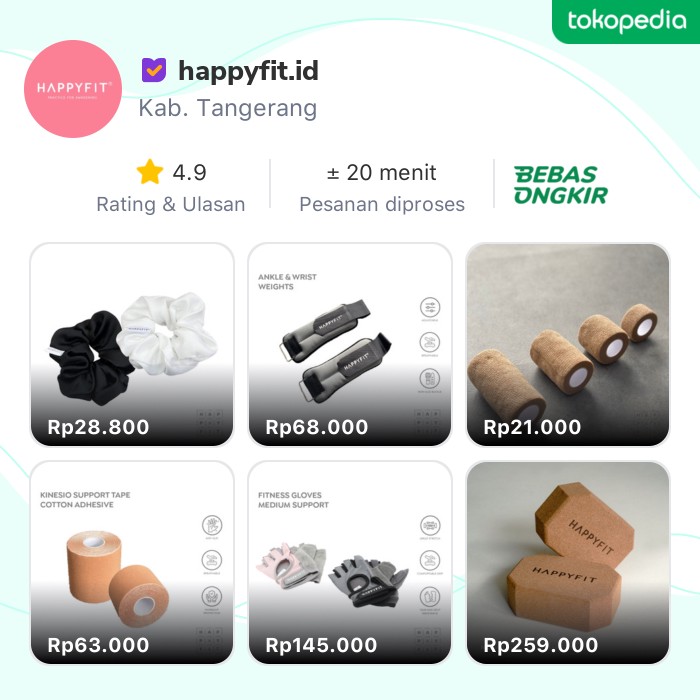Open the Fitness Gloves product priced Rp145.000

[350, 562]
